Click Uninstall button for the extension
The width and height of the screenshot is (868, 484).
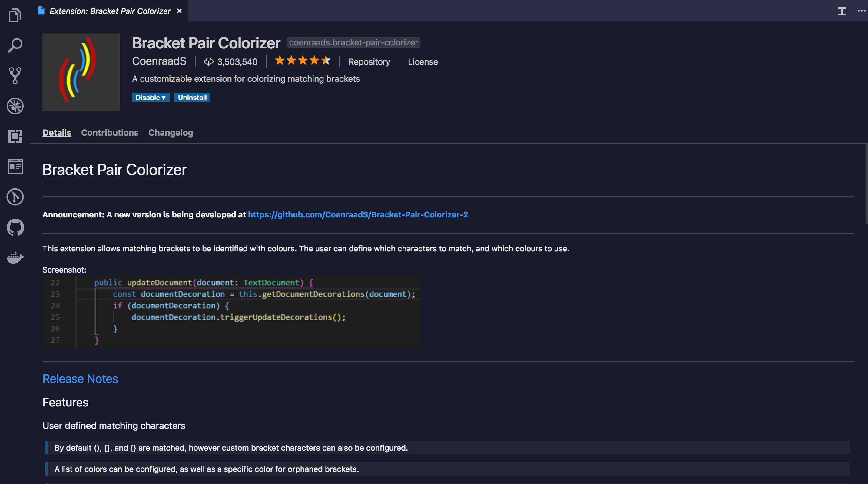[x=192, y=97]
